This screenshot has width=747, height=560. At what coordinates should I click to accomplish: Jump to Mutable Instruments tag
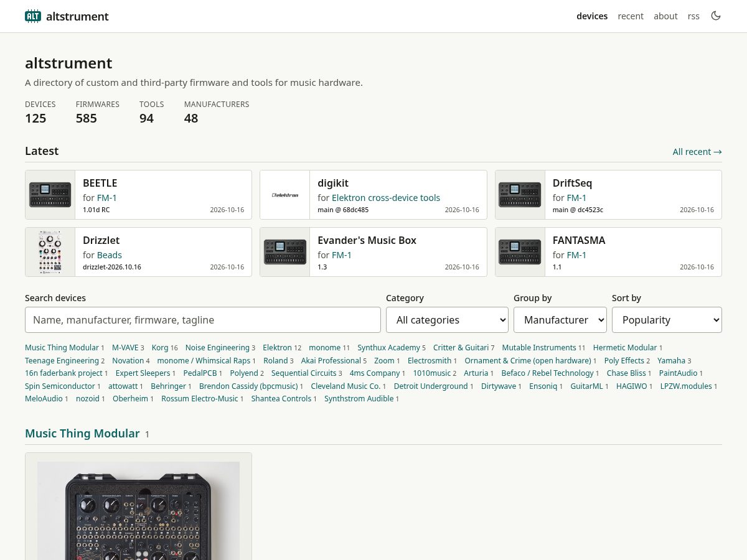click(x=539, y=348)
